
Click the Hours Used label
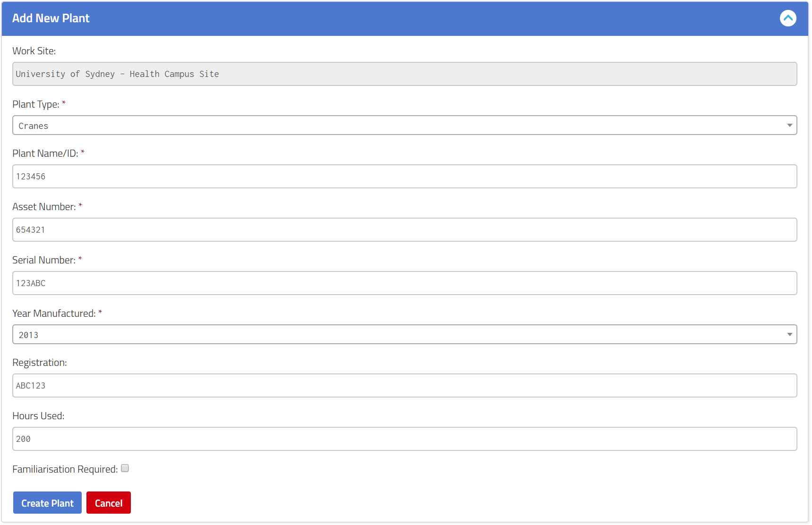38,416
